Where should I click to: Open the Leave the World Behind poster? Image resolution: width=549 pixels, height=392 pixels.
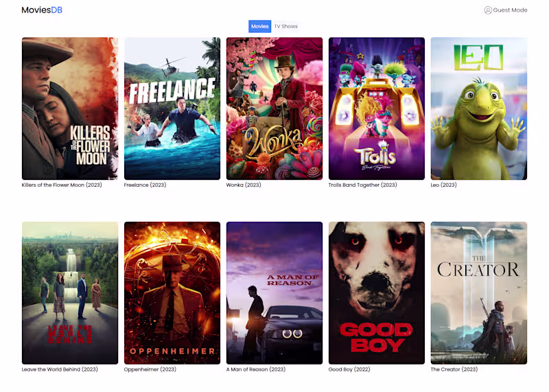70,293
